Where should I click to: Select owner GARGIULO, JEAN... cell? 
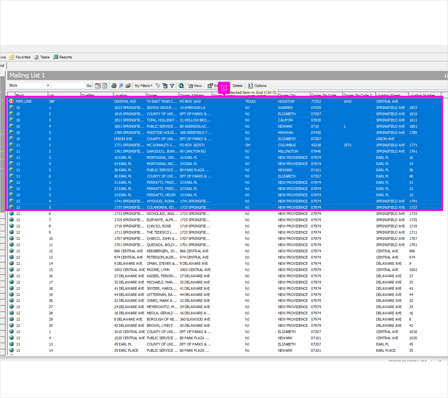pyautogui.click(x=162, y=151)
